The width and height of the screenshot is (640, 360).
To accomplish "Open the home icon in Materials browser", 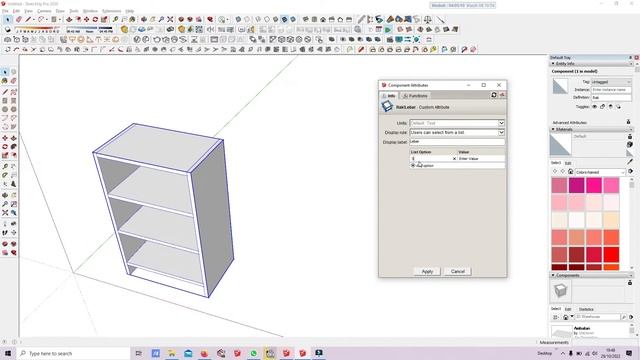I will (x=571, y=171).
